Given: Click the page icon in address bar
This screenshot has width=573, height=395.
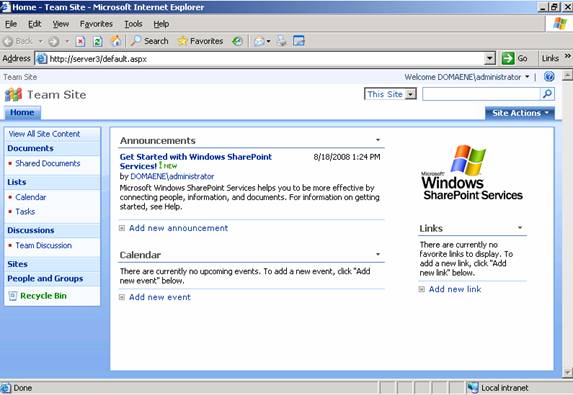Looking at the screenshot, I should 42,58.
